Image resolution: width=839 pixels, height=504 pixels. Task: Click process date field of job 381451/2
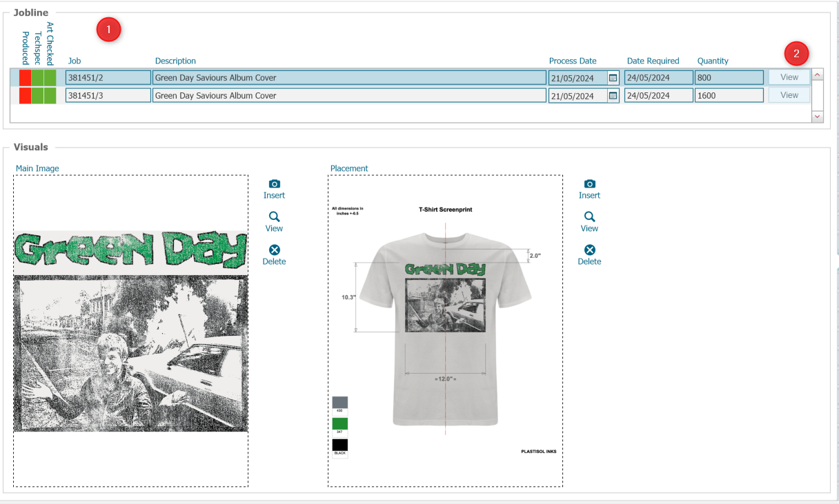578,78
